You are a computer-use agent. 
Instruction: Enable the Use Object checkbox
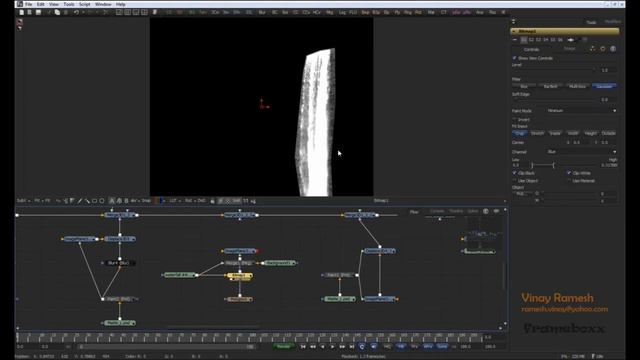(515, 180)
